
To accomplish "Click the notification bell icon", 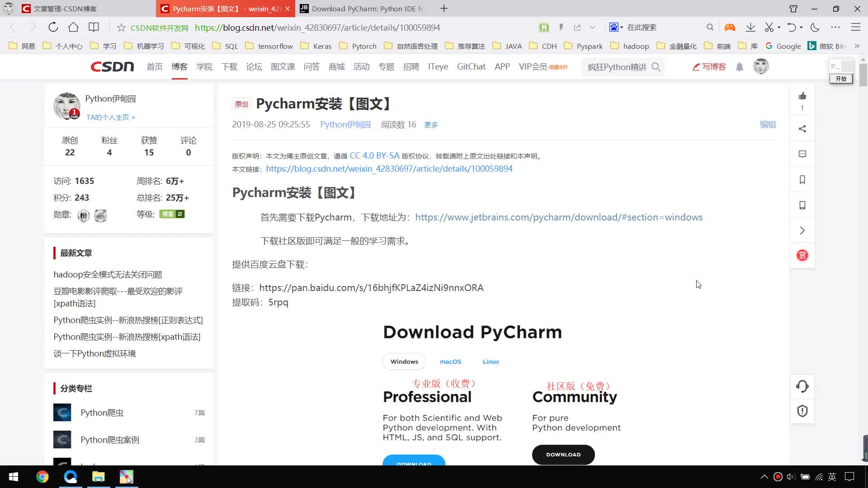I will pos(740,67).
